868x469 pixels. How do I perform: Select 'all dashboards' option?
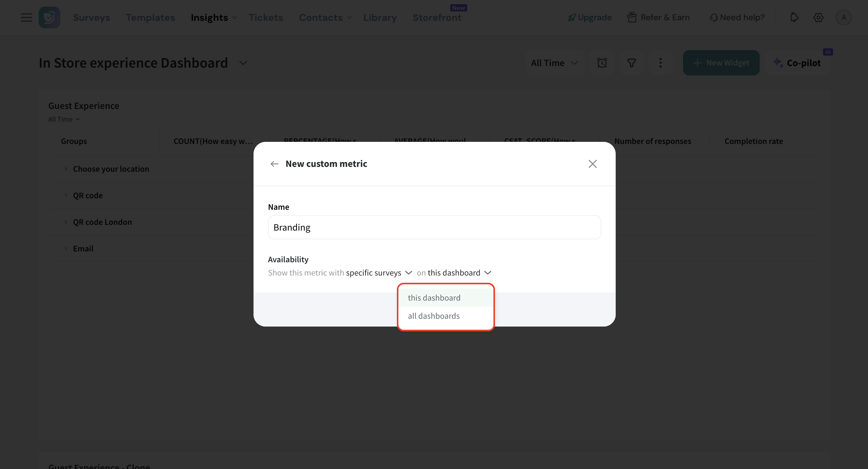click(434, 316)
